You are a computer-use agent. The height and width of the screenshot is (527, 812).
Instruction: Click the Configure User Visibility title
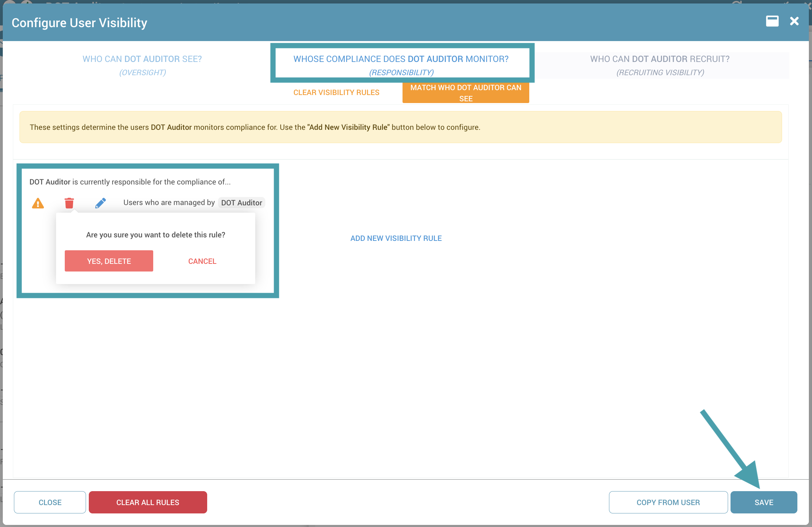pos(79,23)
